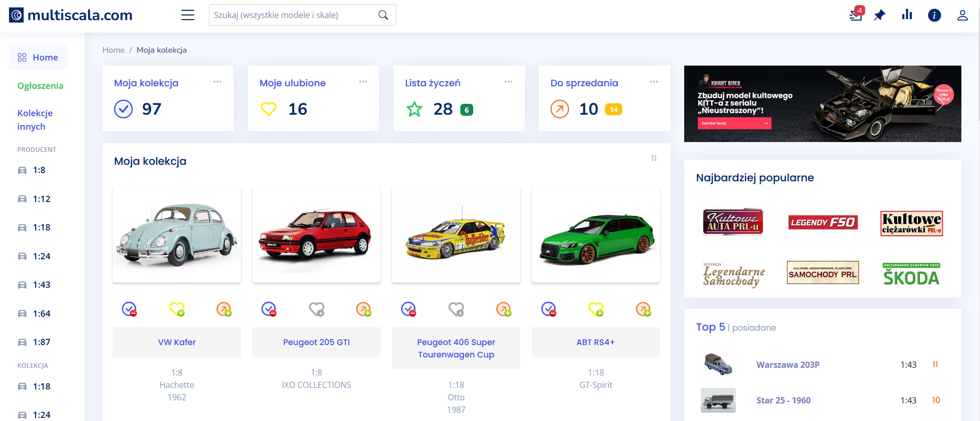Select Home in the sidebar
Screen dimensions: 980x421
pos(38,57)
